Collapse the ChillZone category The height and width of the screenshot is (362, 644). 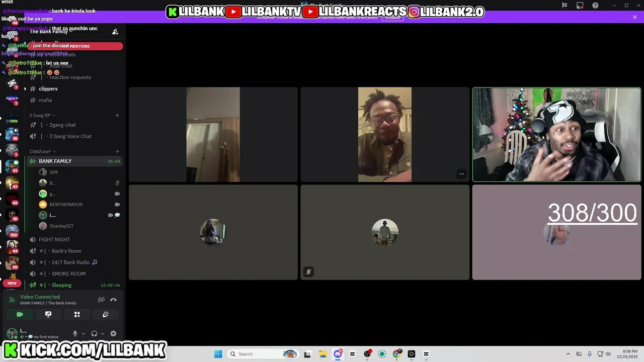click(42, 151)
